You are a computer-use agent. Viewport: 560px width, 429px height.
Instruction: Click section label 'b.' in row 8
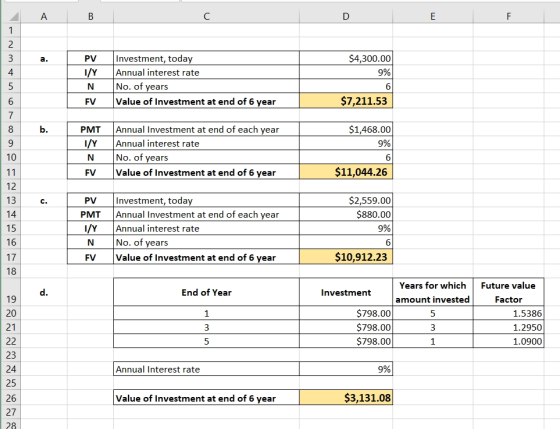coord(44,129)
